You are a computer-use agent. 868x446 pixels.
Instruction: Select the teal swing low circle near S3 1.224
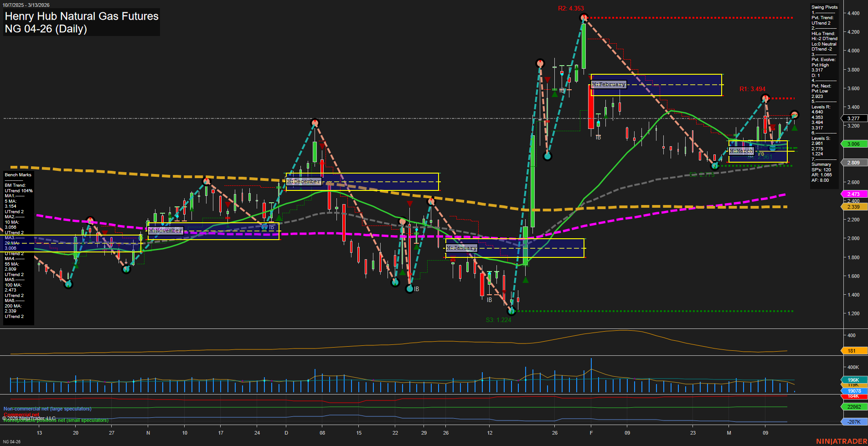pos(511,312)
